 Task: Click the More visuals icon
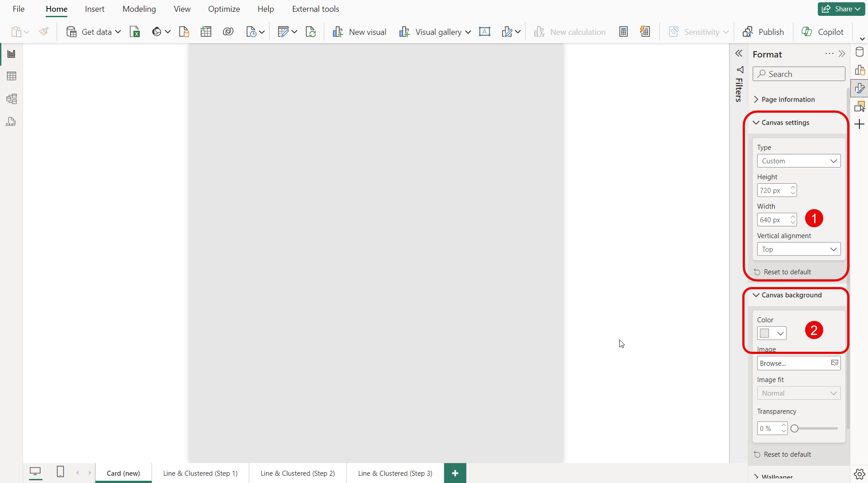(507, 32)
